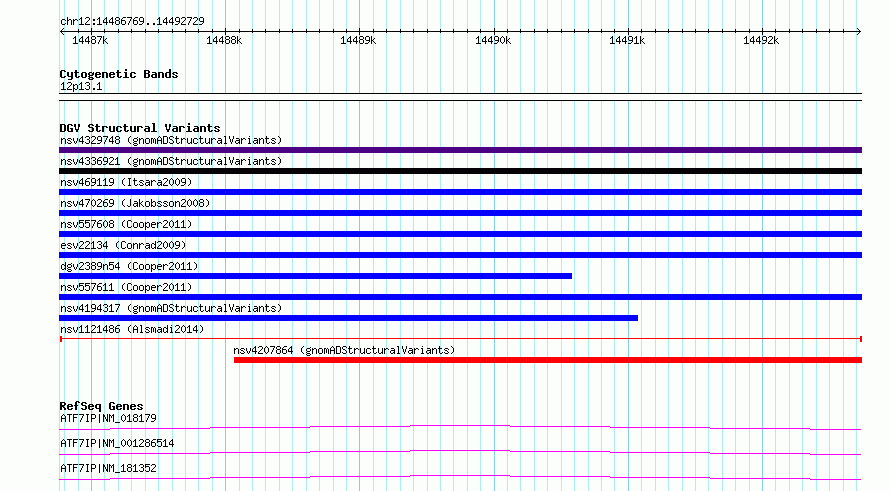Select the DGV Structural Variants track title
The height and width of the screenshot is (491, 890).
pyautogui.click(x=140, y=128)
